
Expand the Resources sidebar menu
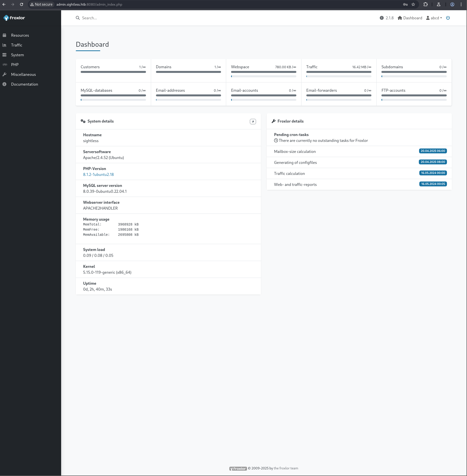(x=20, y=35)
